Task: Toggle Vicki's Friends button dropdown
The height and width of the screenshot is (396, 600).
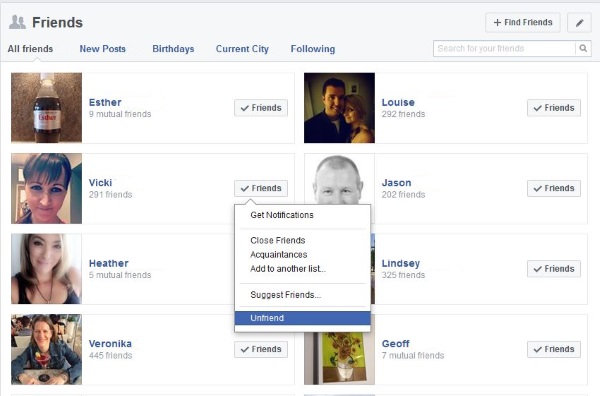Action: coord(261,188)
